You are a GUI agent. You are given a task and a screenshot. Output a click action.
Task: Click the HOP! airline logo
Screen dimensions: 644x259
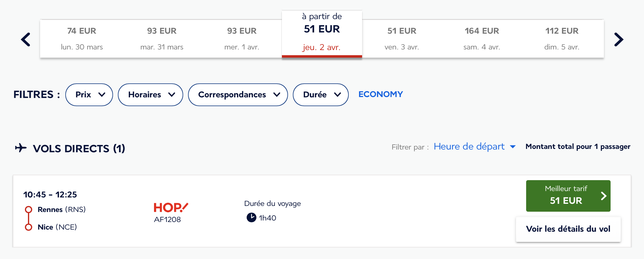pos(171,208)
